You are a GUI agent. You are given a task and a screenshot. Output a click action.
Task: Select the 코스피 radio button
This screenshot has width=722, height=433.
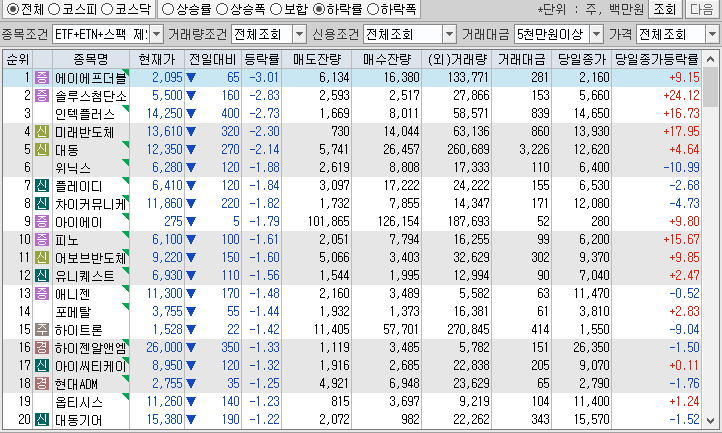pyautogui.click(x=53, y=9)
